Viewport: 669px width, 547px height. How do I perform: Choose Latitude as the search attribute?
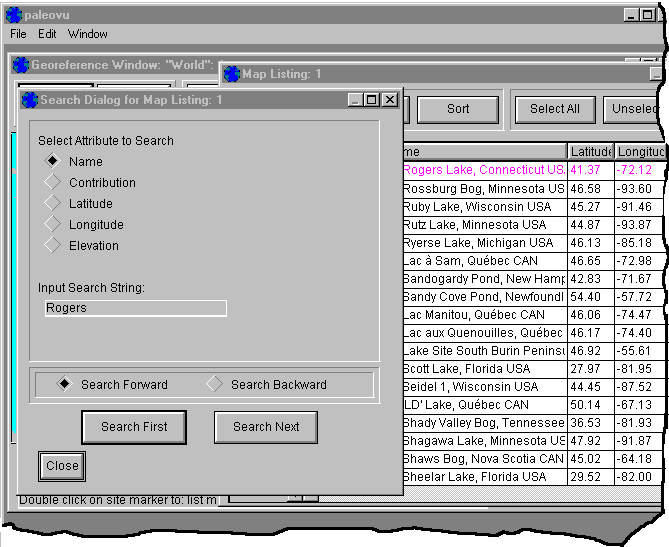(53, 203)
